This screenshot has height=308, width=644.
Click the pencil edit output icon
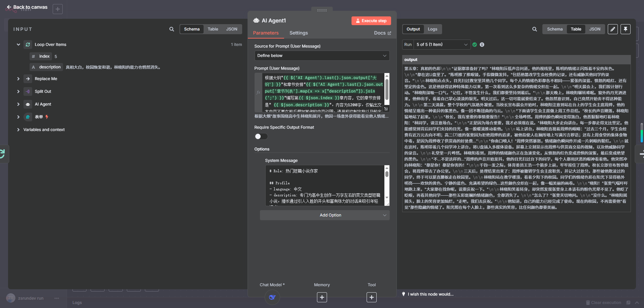(612, 29)
